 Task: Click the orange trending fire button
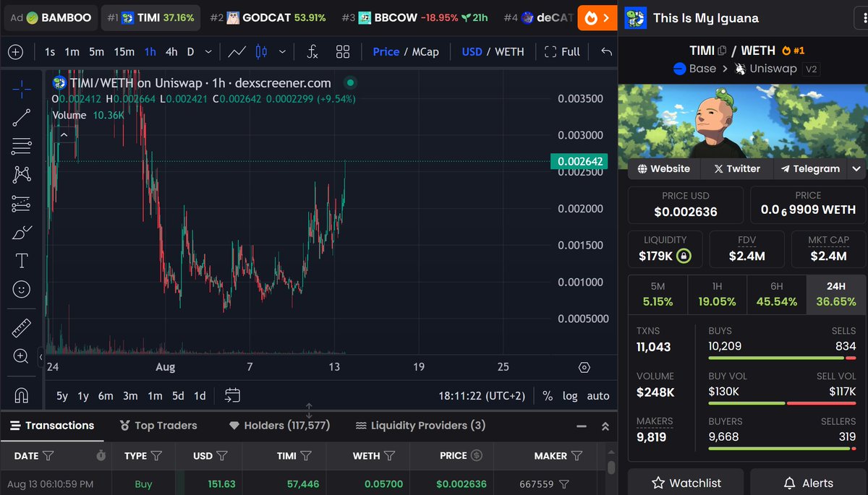597,17
